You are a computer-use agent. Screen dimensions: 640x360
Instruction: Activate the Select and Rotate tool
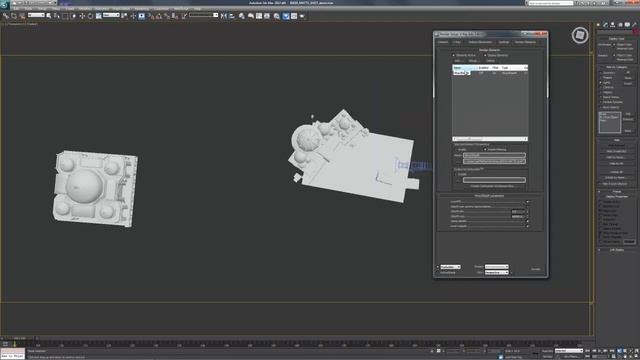[x=90, y=16]
